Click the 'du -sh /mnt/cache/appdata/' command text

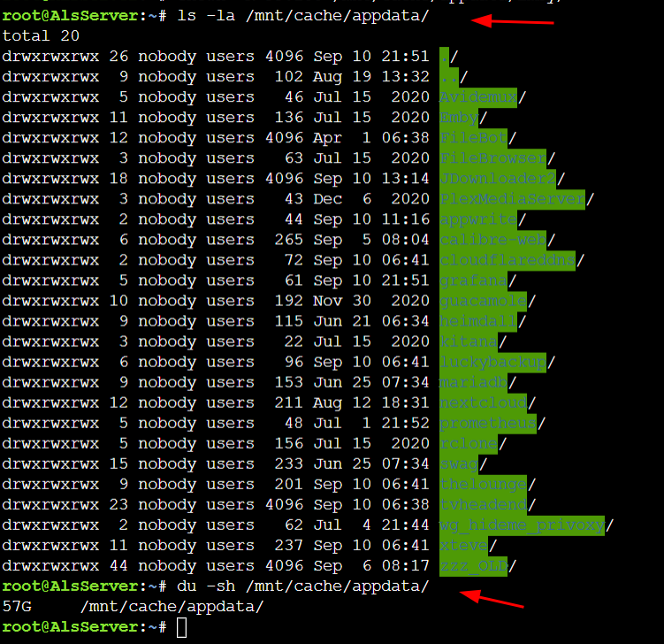[x=303, y=586]
